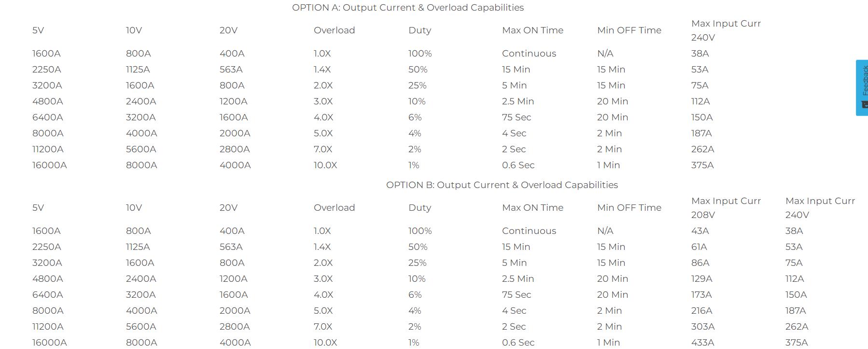Viewport: 868px width, 349px height.
Task: Click the Option B table title
Action: [502, 185]
